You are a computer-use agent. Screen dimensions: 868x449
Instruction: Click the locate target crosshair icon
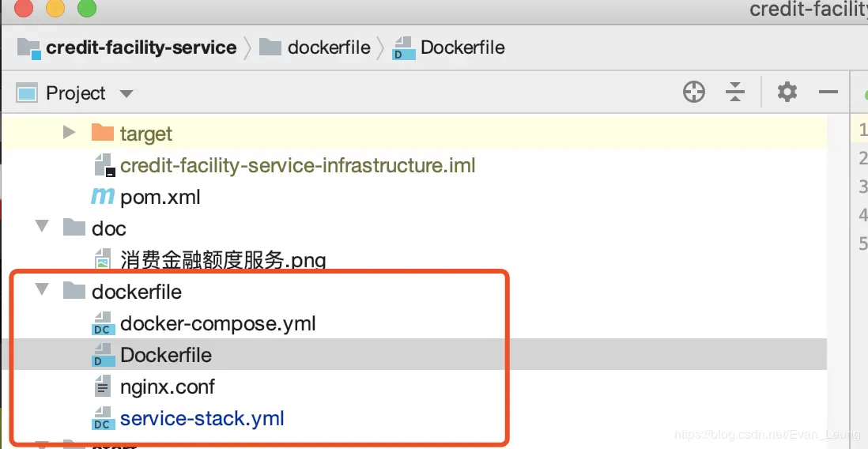pyautogui.click(x=693, y=92)
